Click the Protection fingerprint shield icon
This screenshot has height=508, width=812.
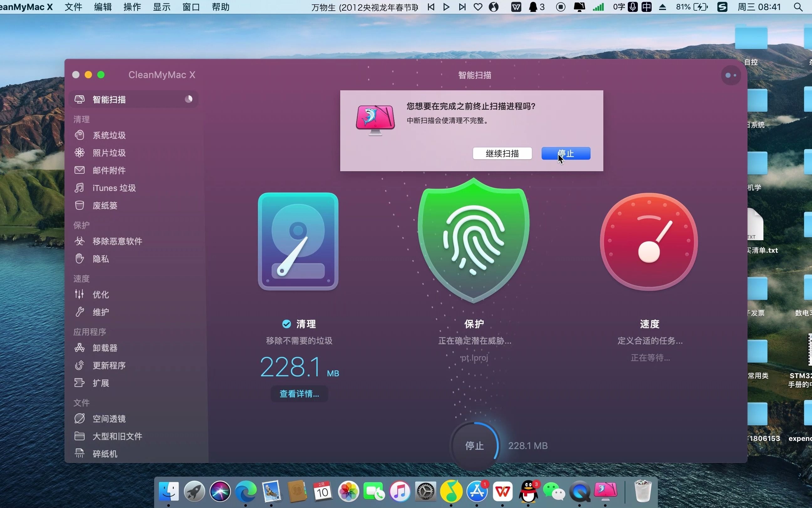point(473,241)
